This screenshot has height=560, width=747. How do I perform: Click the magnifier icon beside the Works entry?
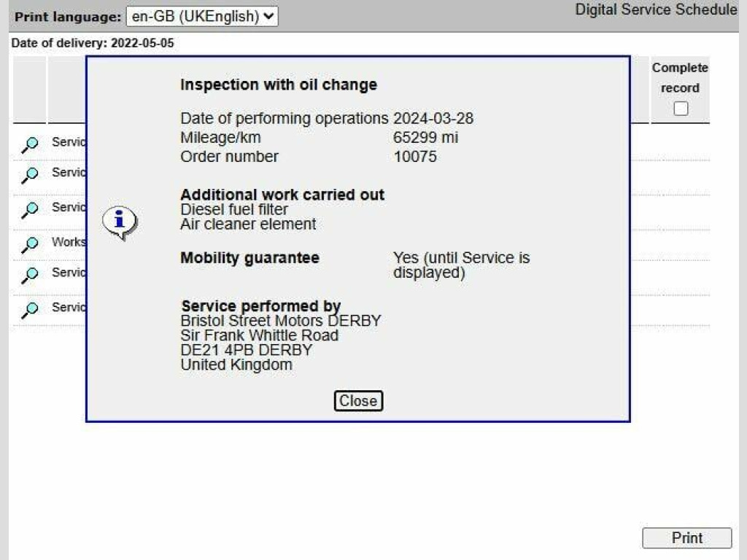[30, 244]
